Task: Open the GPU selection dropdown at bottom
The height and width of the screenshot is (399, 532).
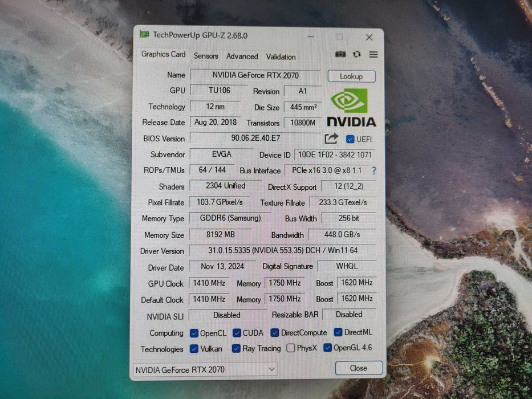Action: click(205, 369)
